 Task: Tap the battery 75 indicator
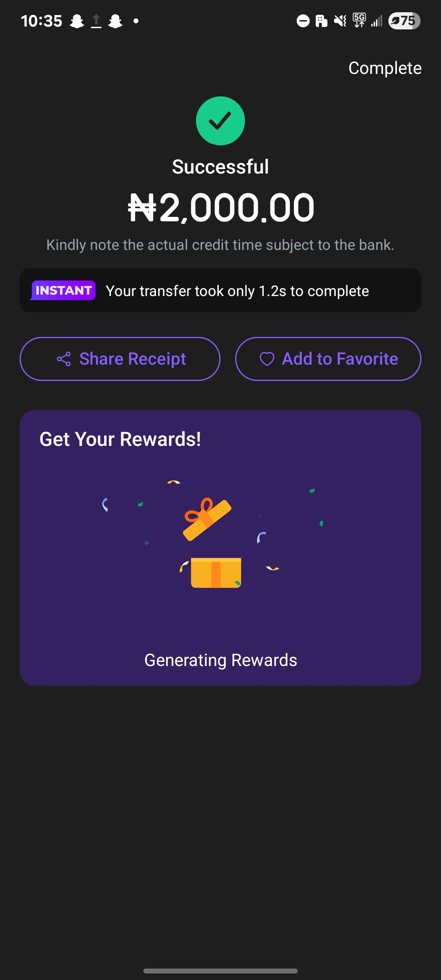coord(404,21)
